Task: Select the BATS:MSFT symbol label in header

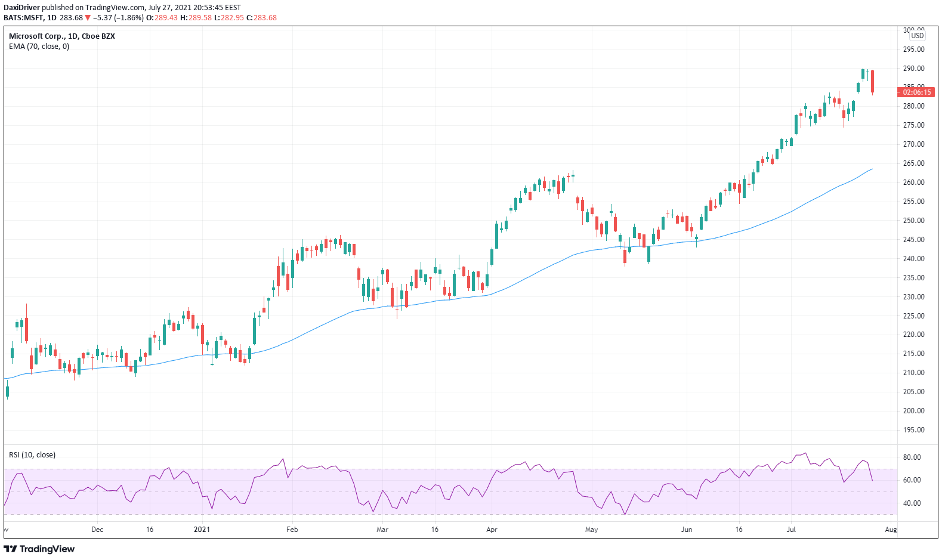Action: 24,18
